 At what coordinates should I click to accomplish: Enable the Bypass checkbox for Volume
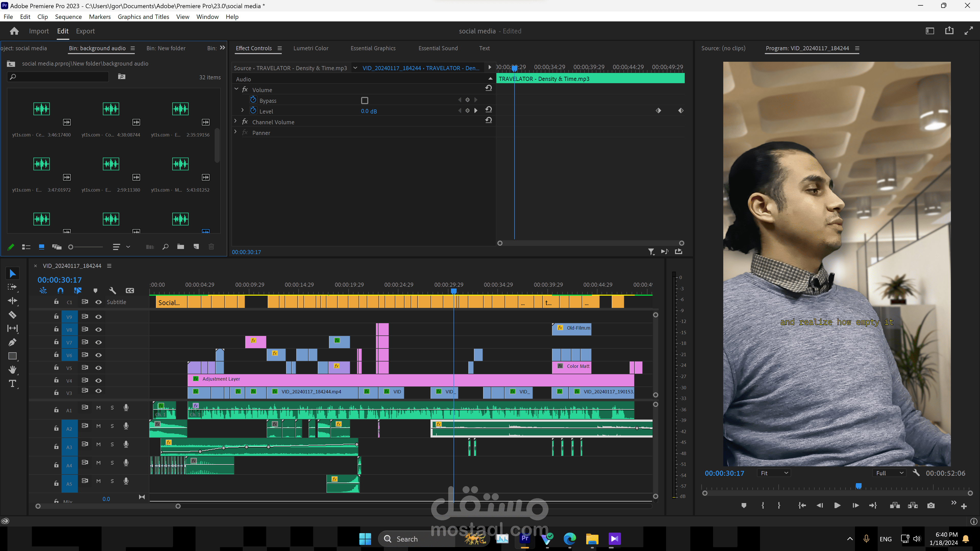coord(364,101)
